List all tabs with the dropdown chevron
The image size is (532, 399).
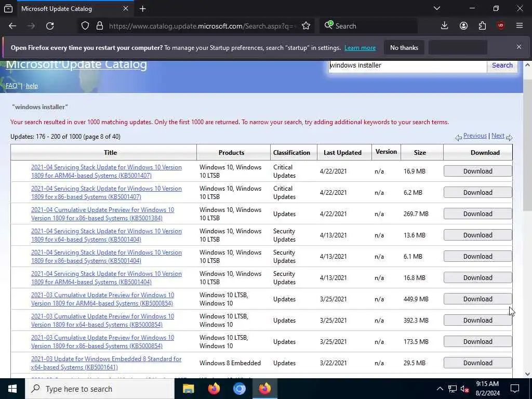[437, 8]
